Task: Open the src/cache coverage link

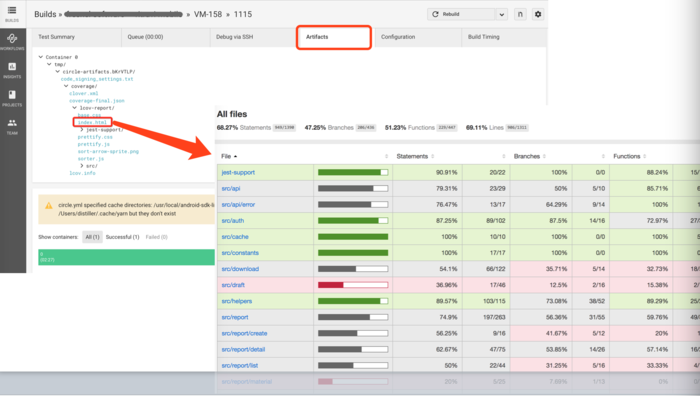Action: coord(235,237)
